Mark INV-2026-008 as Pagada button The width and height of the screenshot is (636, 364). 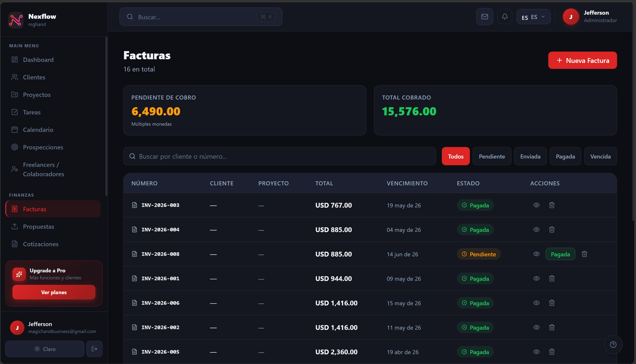pyautogui.click(x=560, y=254)
